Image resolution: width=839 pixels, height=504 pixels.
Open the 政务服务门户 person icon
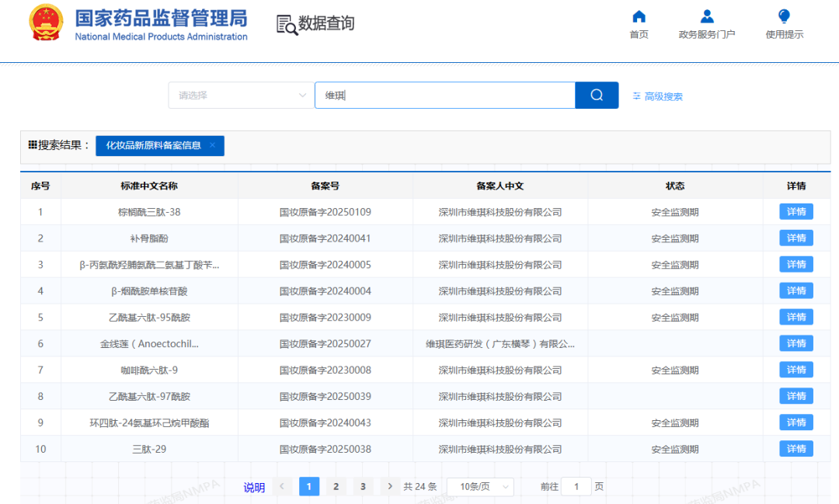coord(707,17)
